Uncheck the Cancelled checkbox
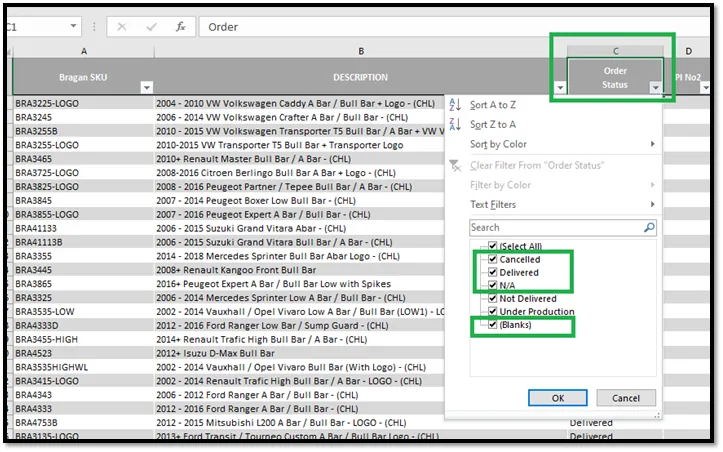 point(492,259)
